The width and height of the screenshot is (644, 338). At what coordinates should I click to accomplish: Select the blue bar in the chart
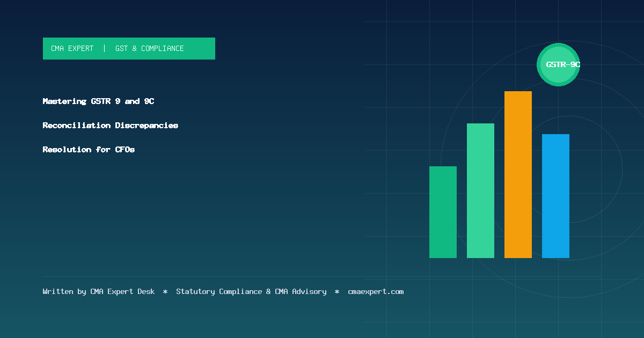point(555,196)
